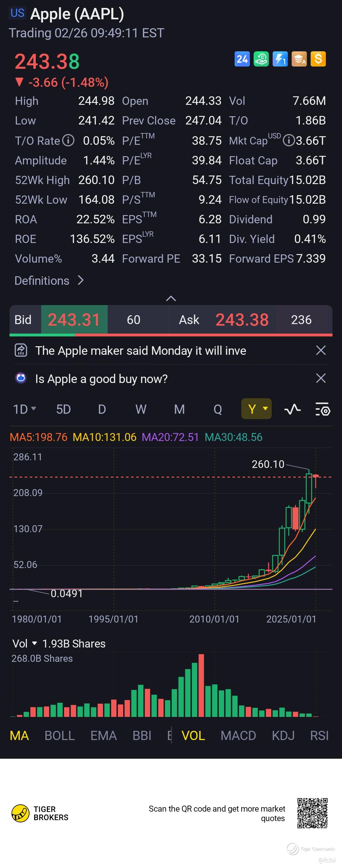Tap the blue 24-hour trading badge icon
The width and height of the screenshot is (342, 868).
[242, 59]
